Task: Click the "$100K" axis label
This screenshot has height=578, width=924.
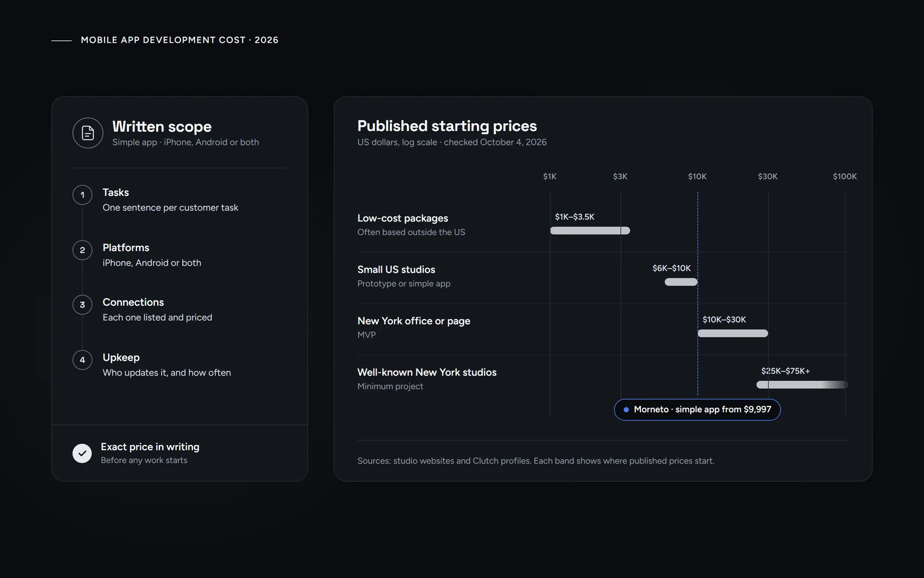Action: pyautogui.click(x=845, y=176)
